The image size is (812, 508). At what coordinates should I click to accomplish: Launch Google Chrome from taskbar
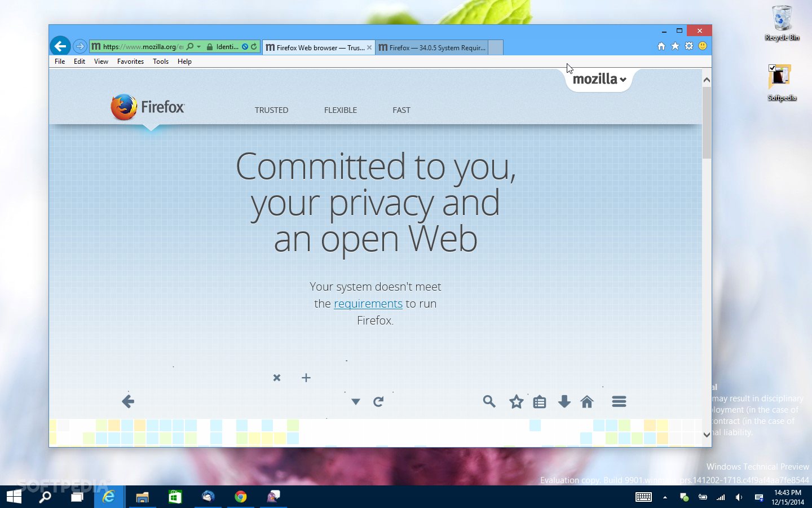coord(241,497)
